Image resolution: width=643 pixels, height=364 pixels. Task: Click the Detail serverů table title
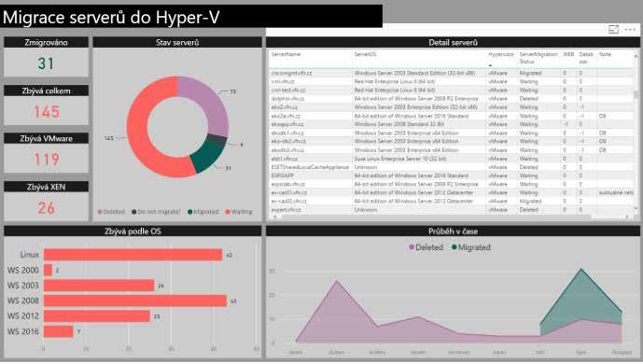453,42
